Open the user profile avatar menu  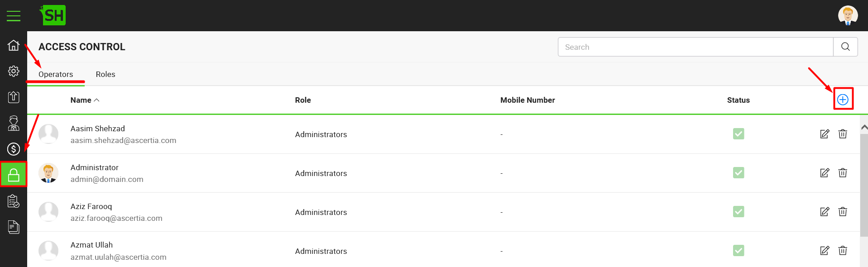point(848,15)
